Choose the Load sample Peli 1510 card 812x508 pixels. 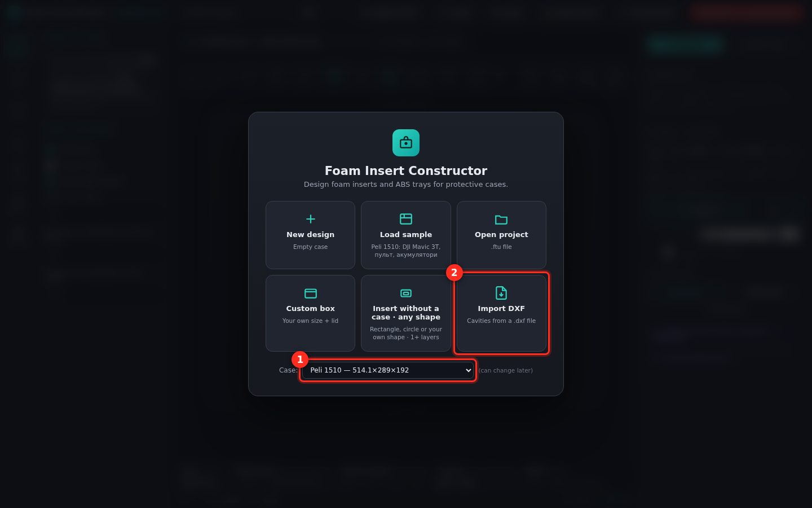coord(406,235)
